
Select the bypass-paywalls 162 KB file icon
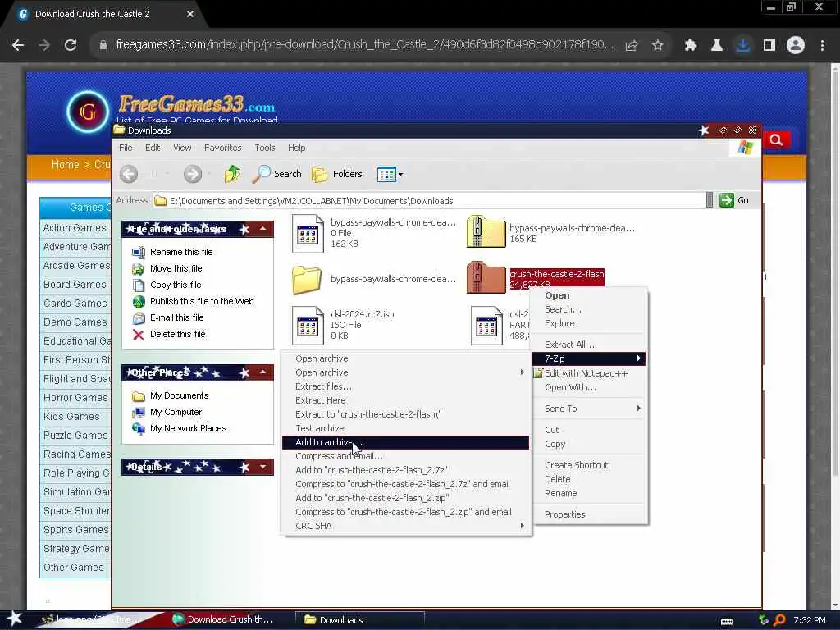[x=308, y=234]
